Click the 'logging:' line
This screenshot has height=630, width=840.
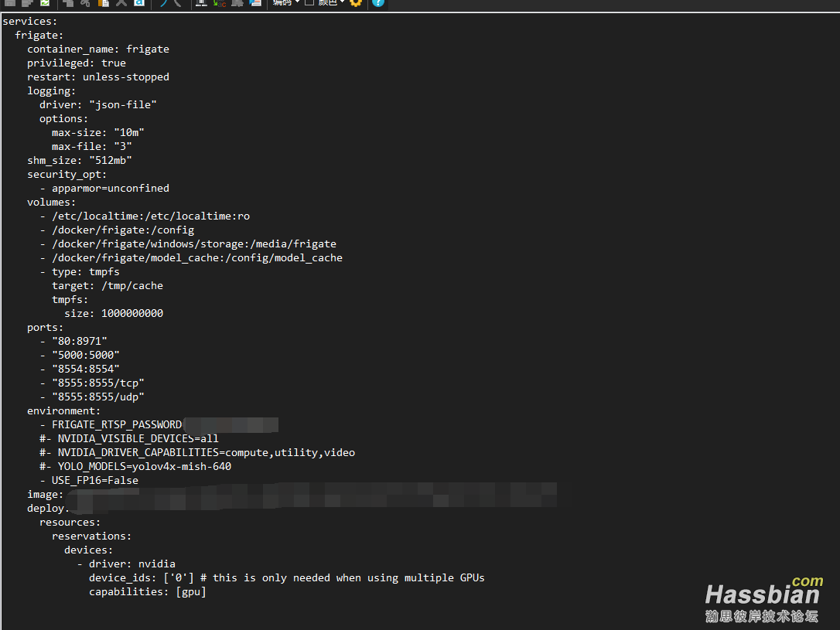coord(51,91)
